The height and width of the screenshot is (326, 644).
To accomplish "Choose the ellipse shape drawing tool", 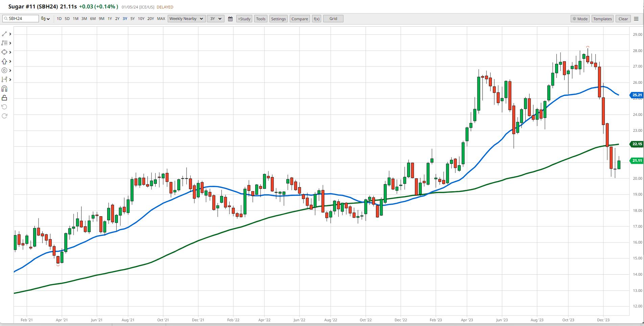I will [4, 71].
